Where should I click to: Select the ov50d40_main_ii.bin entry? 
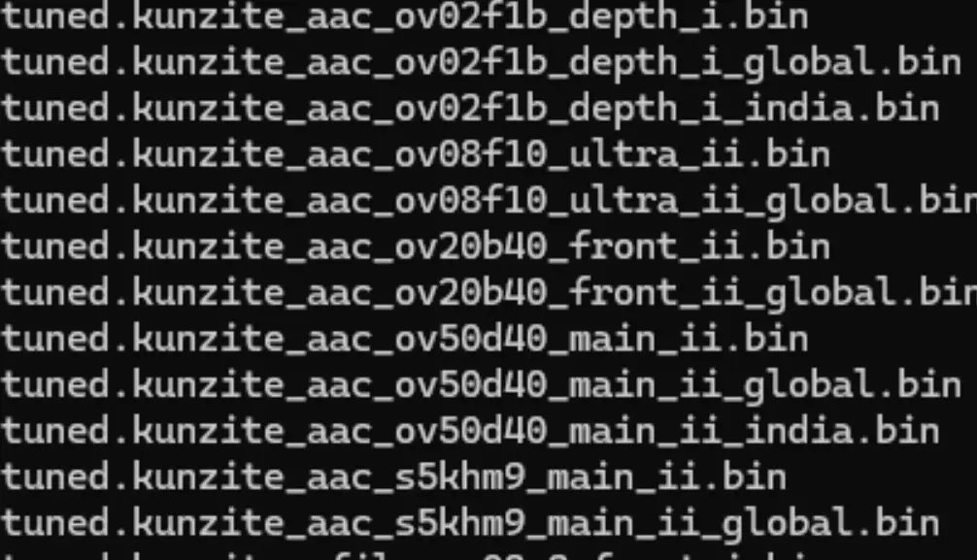pyautogui.click(x=404, y=339)
